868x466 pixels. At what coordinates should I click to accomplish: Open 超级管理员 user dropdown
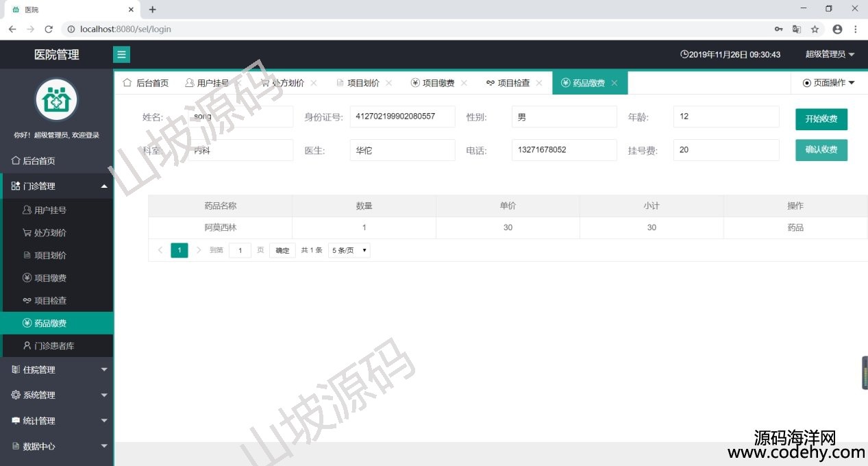(830, 55)
